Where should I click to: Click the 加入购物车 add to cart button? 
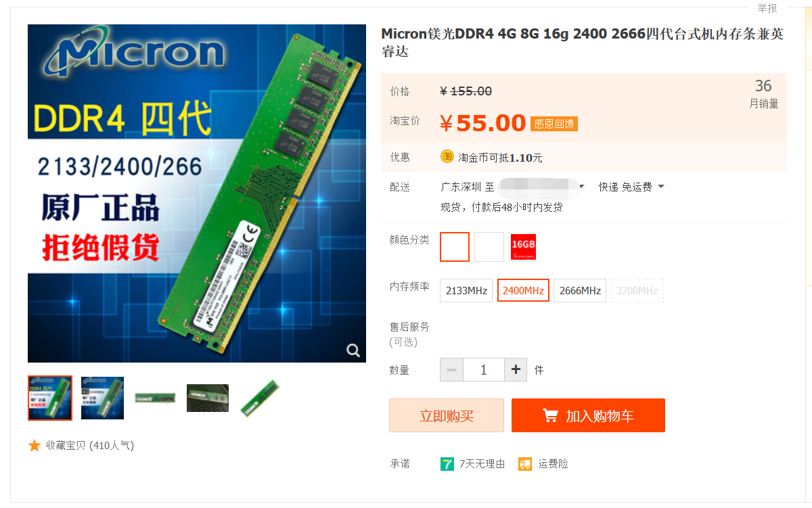pyautogui.click(x=588, y=415)
